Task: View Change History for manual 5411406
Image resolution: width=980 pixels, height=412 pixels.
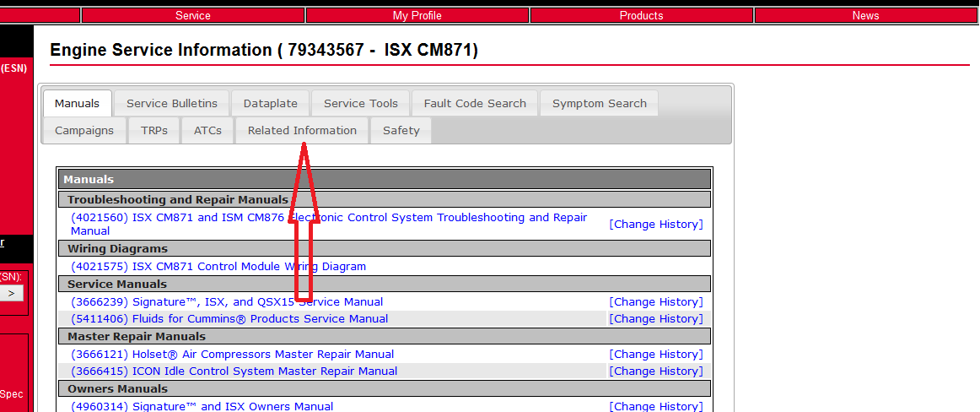Action: 656,319
